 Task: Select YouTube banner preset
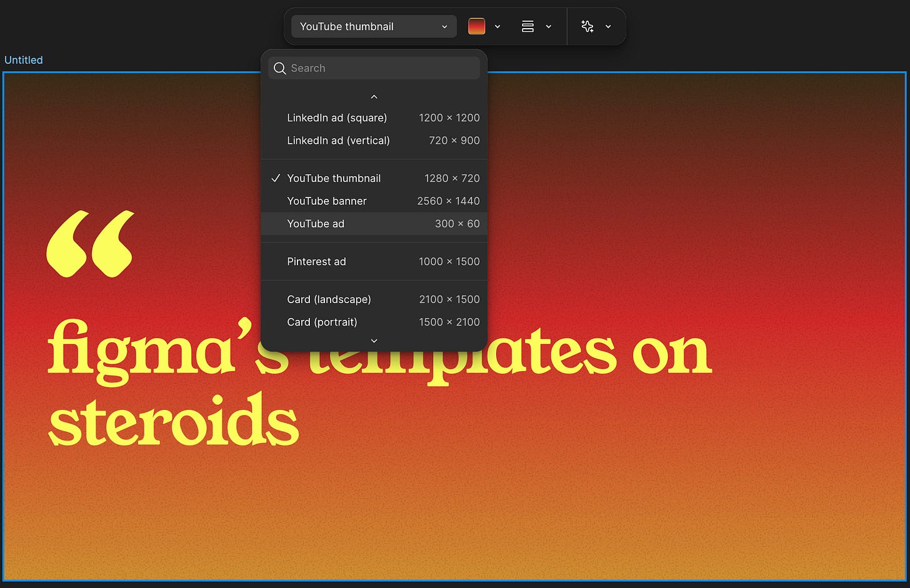click(x=374, y=201)
